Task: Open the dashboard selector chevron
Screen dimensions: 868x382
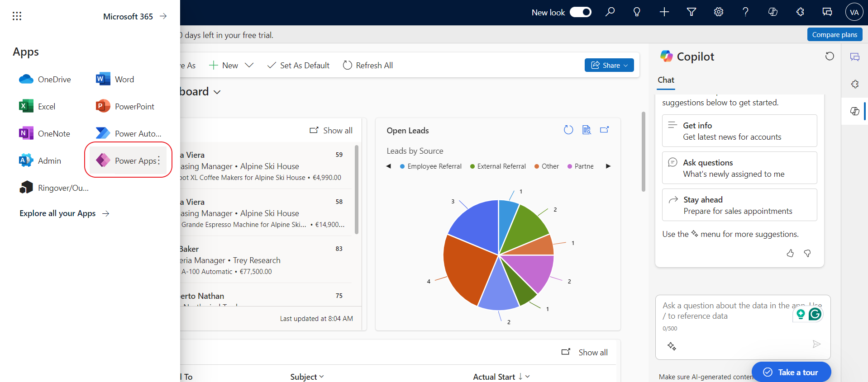Action: pos(217,92)
